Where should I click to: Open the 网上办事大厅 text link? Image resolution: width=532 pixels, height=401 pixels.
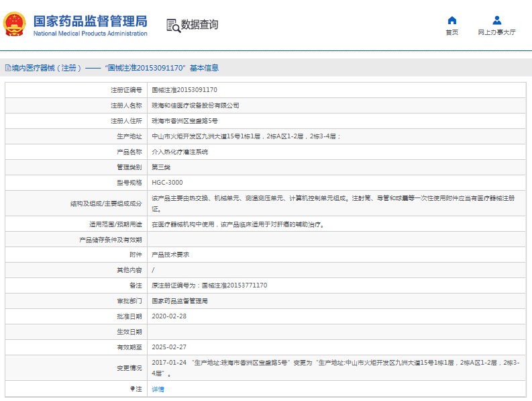point(496,32)
